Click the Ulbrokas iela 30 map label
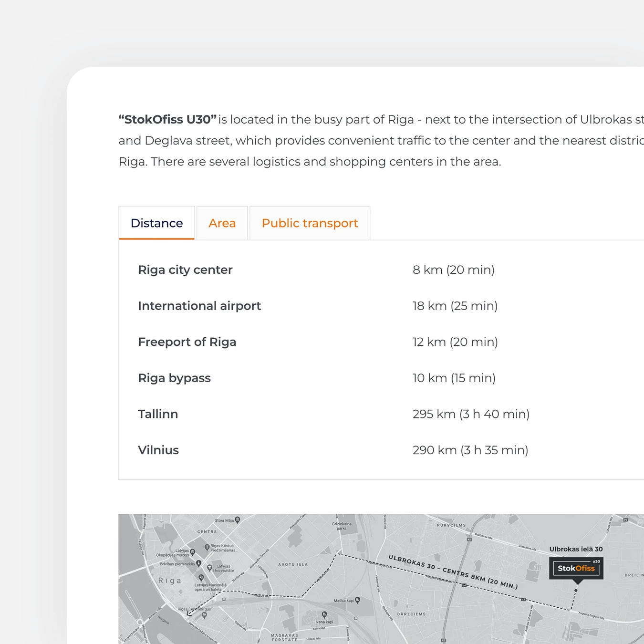The image size is (644, 644). (x=576, y=549)
